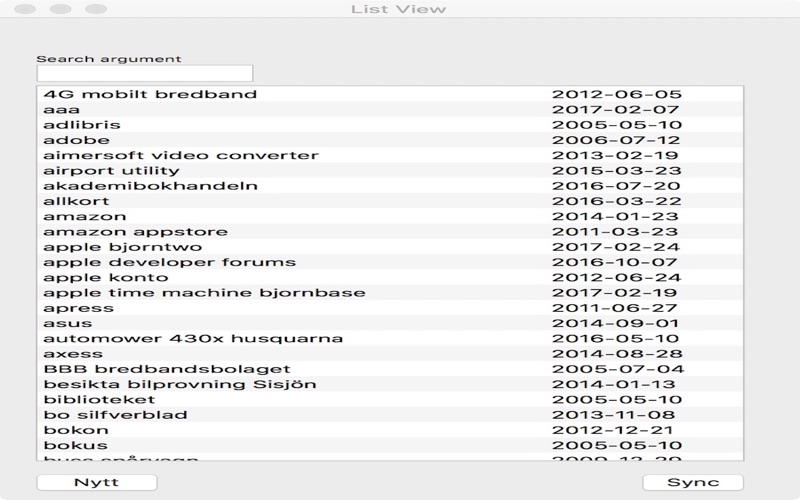This screenshot has height=500, width=800.
Task: Click the date 2005-07-04
Action: coord(618,369)
